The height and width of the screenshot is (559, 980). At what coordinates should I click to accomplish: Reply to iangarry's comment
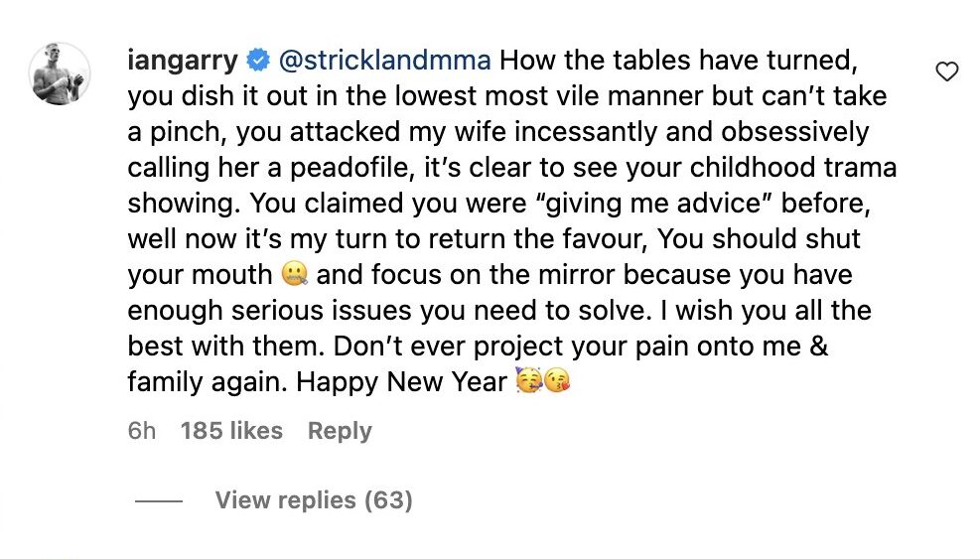tap(340, 431)
